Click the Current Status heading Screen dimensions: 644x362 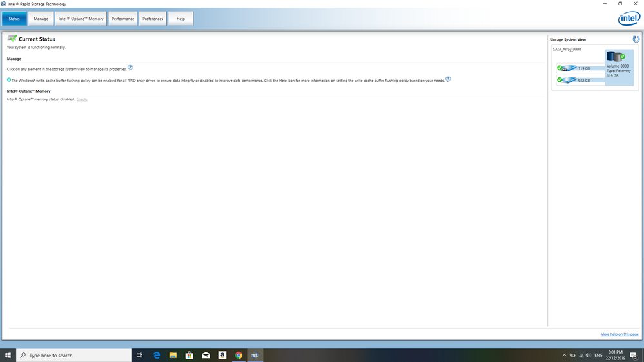point(37,39)
